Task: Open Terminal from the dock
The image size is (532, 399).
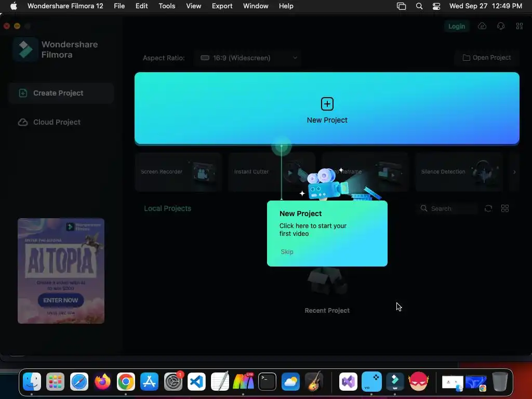Action: (267, 381)
